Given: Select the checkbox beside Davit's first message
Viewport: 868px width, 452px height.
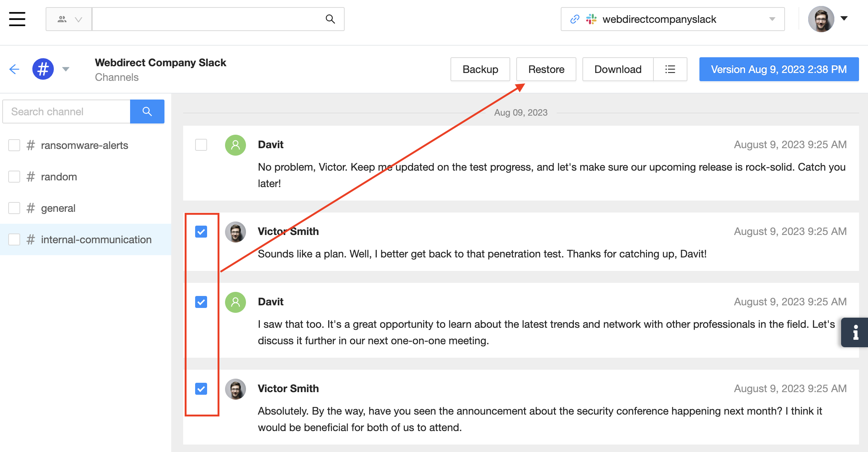Looking at the screenshot, I should coord(201,145).
